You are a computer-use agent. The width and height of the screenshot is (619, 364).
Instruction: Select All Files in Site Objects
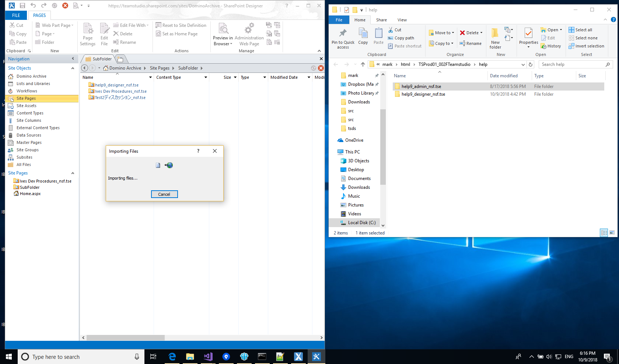(24, 165)
